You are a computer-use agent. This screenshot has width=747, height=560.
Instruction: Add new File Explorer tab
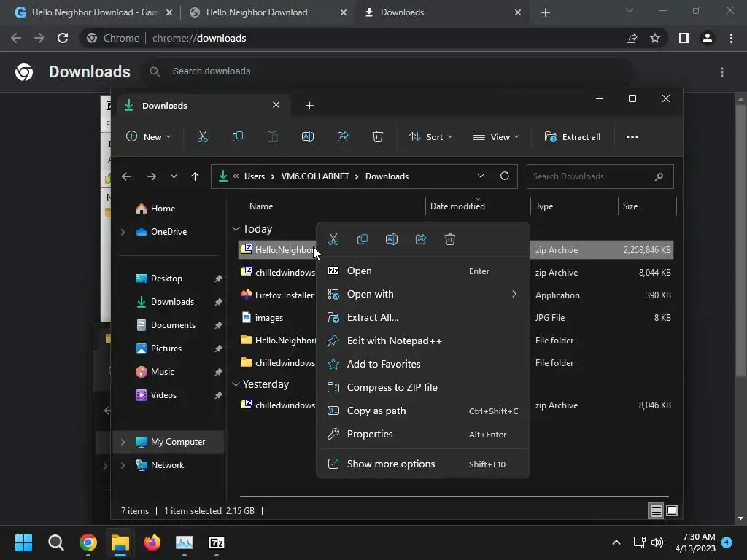coord(309,105)
